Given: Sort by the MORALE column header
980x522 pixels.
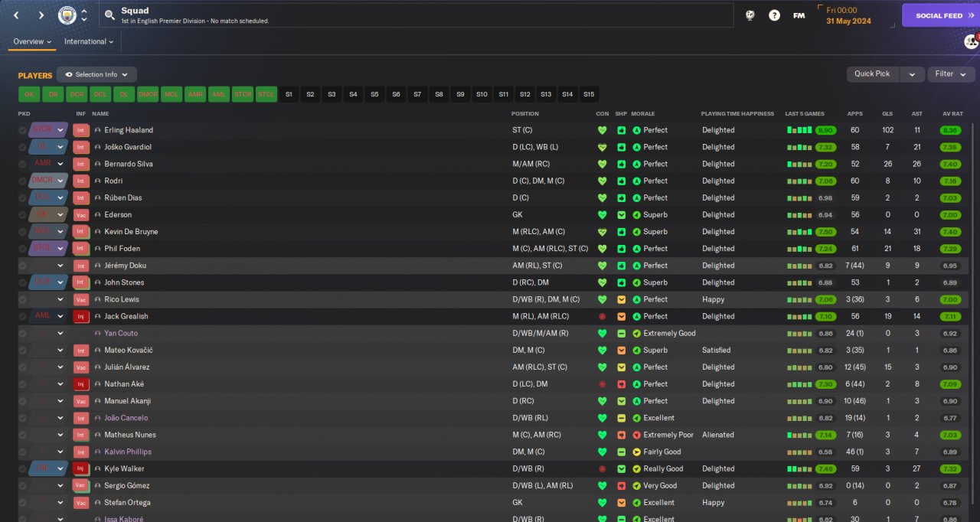Looking at the screenshot, I should [643, 114].
